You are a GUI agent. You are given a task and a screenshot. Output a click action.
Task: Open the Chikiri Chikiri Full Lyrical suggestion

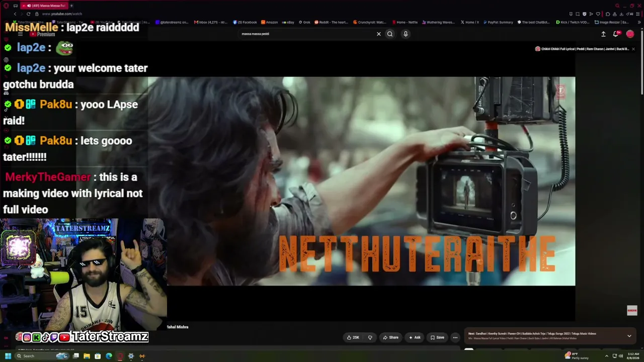pos(582,49)
